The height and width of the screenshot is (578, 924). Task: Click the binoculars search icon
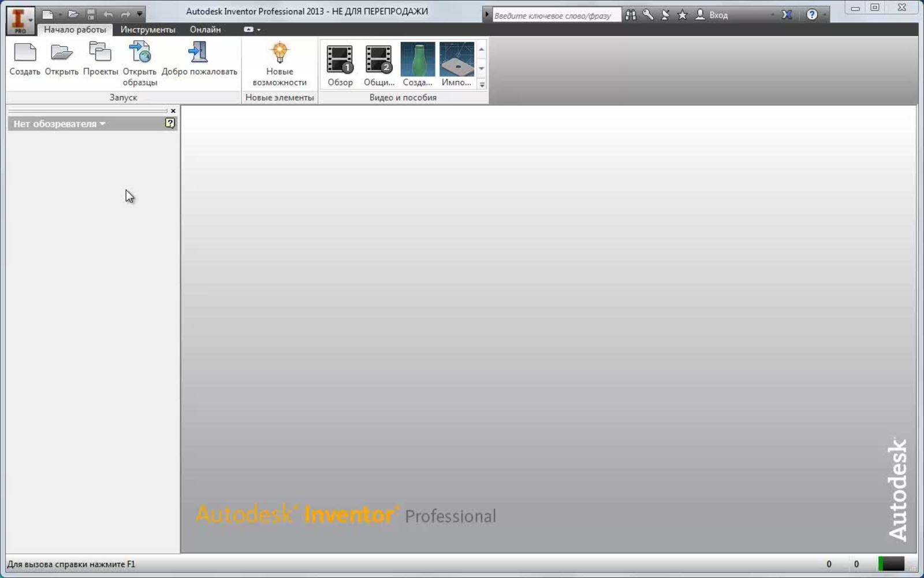(631, 15)
